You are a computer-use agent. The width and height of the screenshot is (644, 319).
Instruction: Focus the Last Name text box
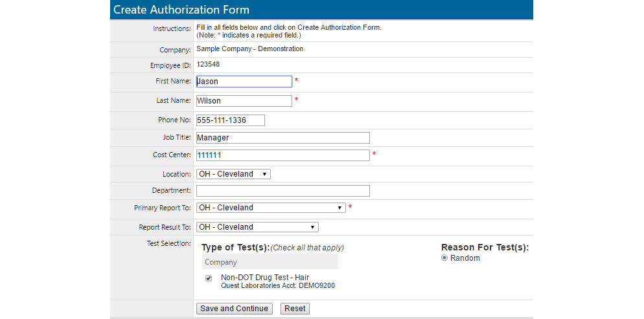coord(244,101)
